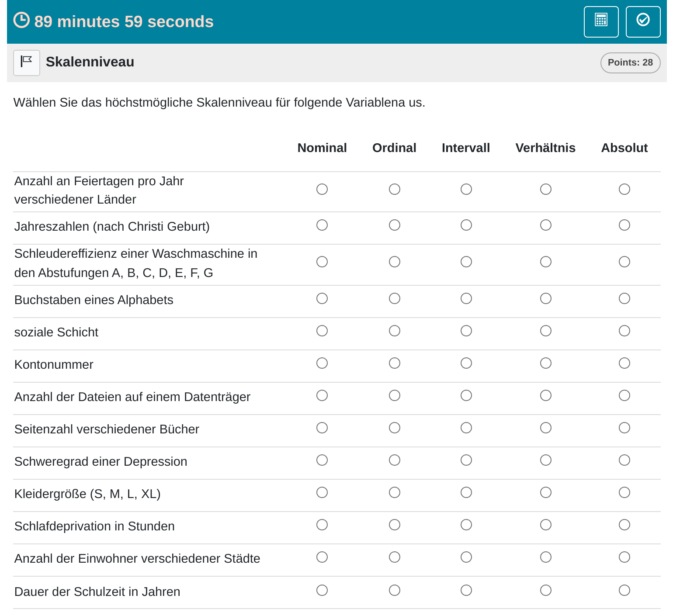Open the calculator icon in header
The image size is (673, 616).
pyautogui.click(x=601, y=22)
